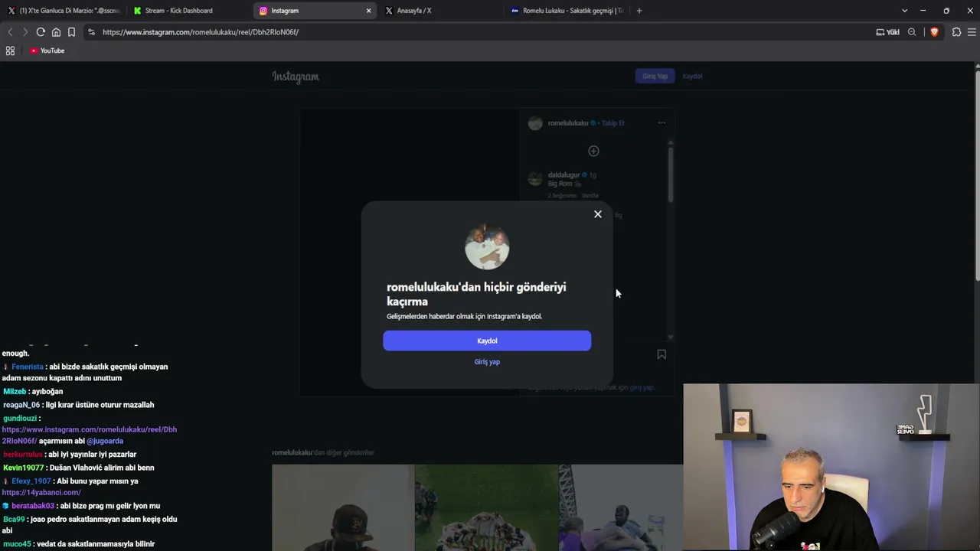Viewport: 980px width, 551px height.
Task: Save the post with the bookmark icon
Action: point(661,354)
